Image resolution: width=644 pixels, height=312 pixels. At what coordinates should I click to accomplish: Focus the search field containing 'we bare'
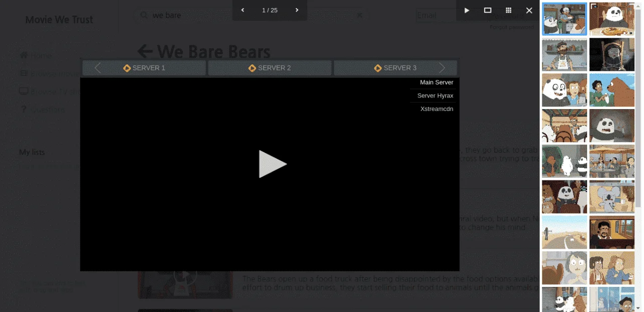pos(252,15)
